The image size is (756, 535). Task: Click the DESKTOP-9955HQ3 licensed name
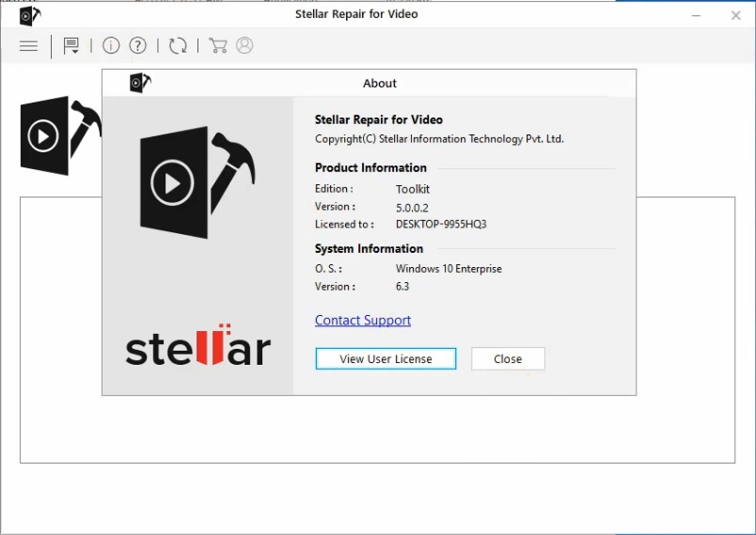tap(441, 224)
